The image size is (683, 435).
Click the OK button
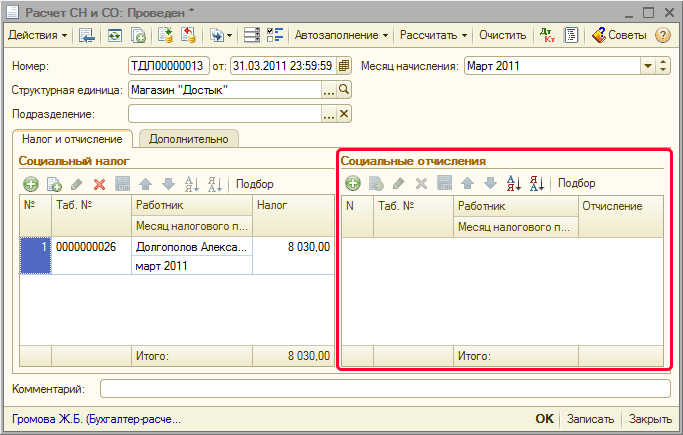point(544,419)
